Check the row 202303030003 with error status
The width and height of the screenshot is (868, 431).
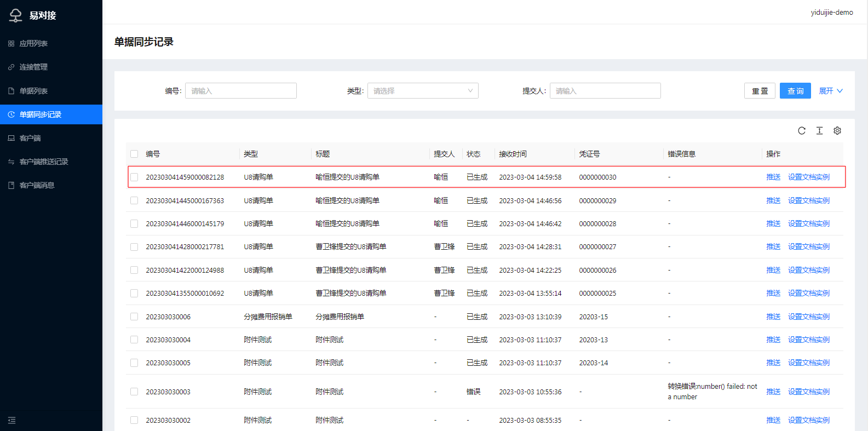point(134,392)
